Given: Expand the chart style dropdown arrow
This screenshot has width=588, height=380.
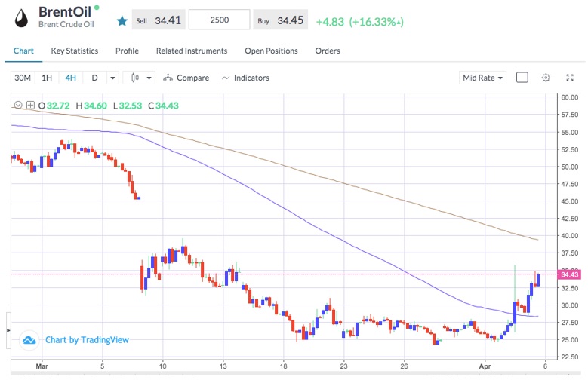Looking at the screenshot, I should pos(149,78).
